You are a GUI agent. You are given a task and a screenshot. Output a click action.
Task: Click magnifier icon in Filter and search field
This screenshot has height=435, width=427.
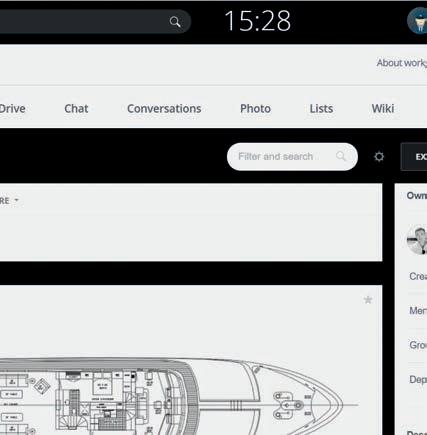341,156
